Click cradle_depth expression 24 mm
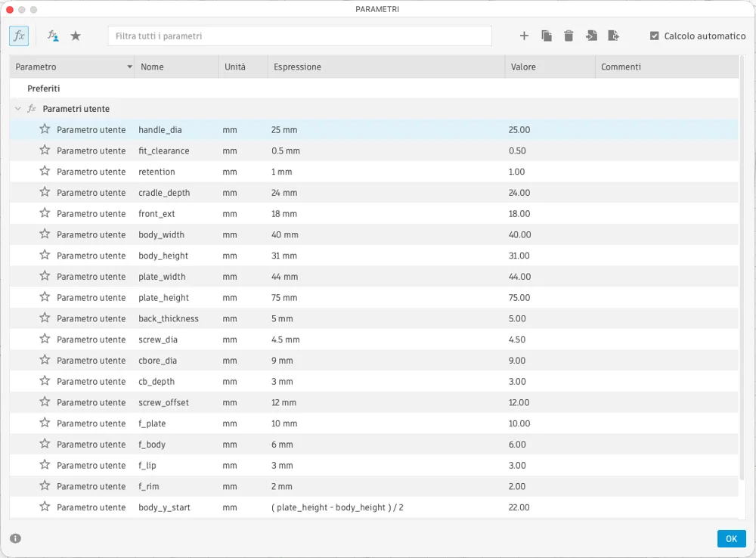The width and height of the screenshot is (756, 558). (284, 193)
